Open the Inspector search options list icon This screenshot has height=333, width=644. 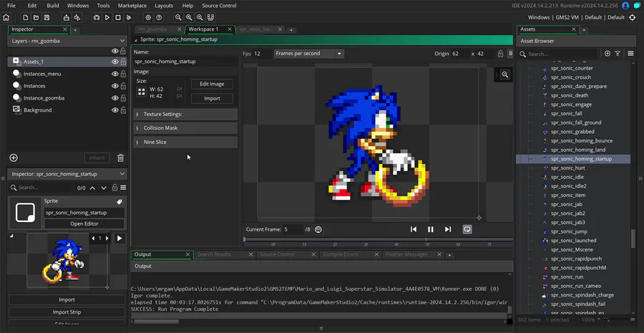pos(123,188)
